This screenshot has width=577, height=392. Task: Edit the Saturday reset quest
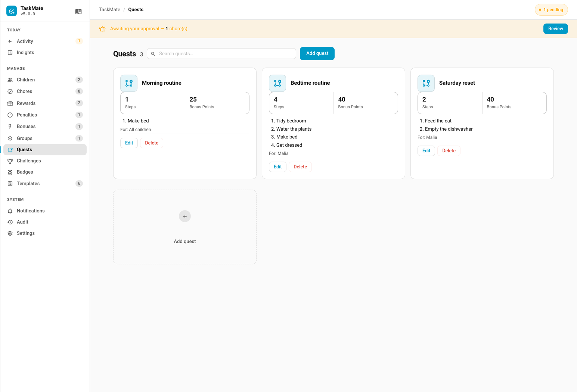point(426,151)
